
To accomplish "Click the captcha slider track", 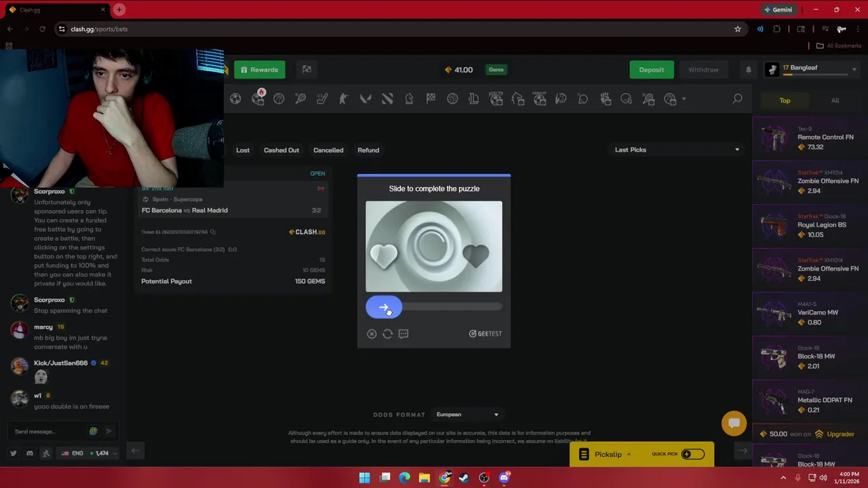I will point(434,308).
